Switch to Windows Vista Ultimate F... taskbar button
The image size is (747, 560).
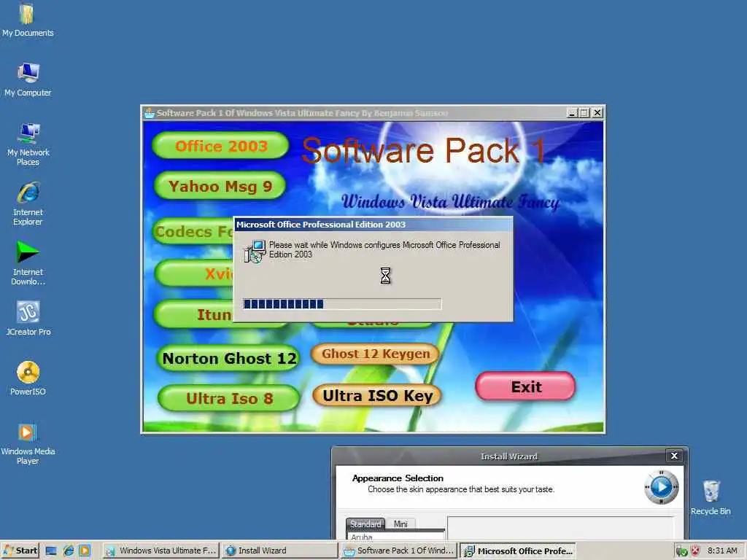click(x=161, y=551)
